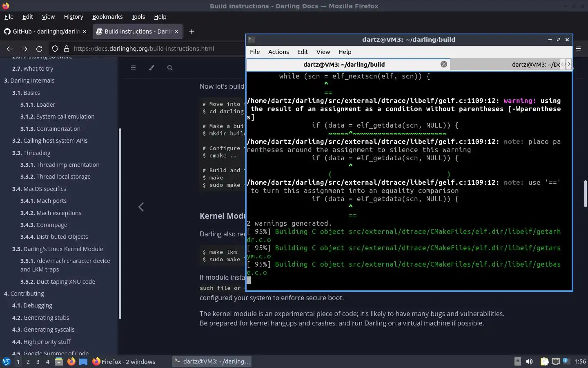Open 4.2. Generating stubs link

[40, 318]
